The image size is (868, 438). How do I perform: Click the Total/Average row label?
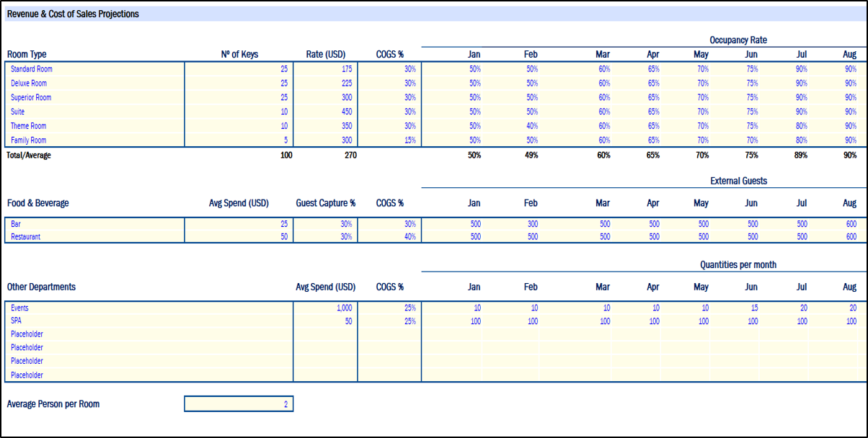pyautogui.click(x=29, y=155)
